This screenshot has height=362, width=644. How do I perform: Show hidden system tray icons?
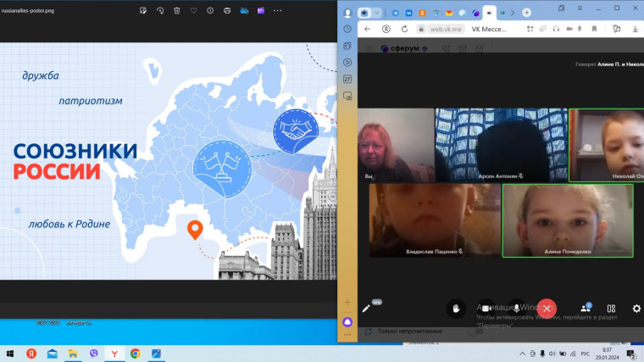point(522,354)
